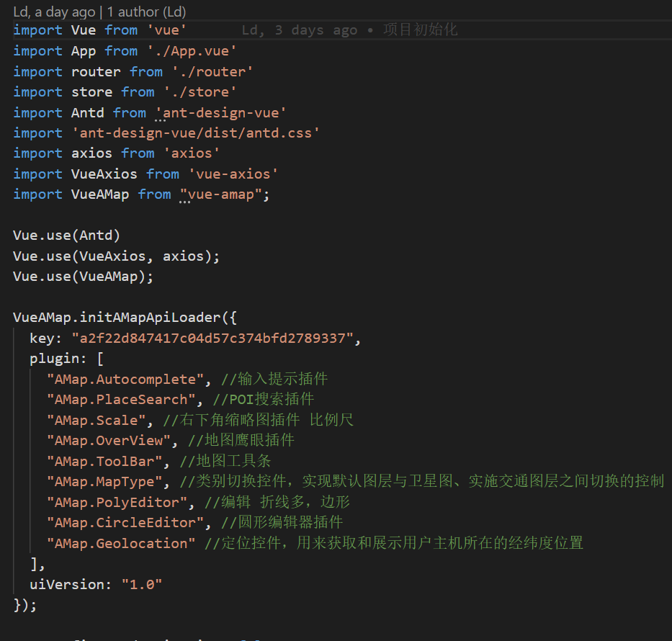Viewport: 672px width, 641px height.
Task: Click the inline blame annotation 'Ld, 3 days ago • 项目初始化'
Action: [349, 30]
